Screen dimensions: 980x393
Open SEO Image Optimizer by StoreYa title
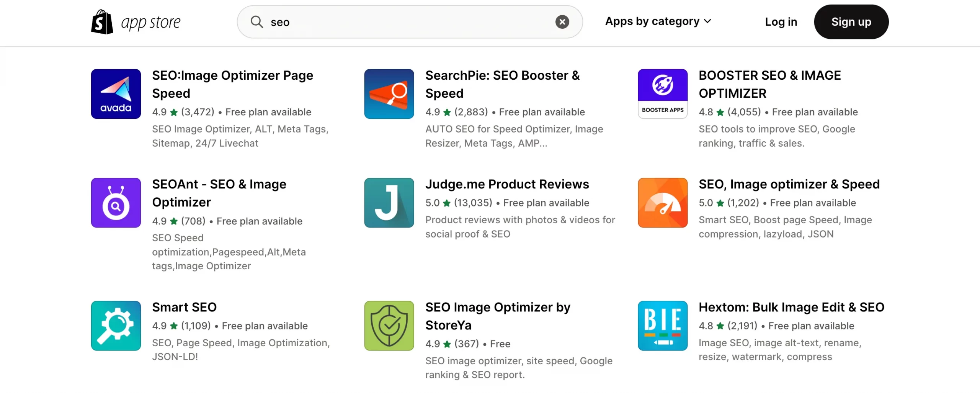(x=498, y=316)
